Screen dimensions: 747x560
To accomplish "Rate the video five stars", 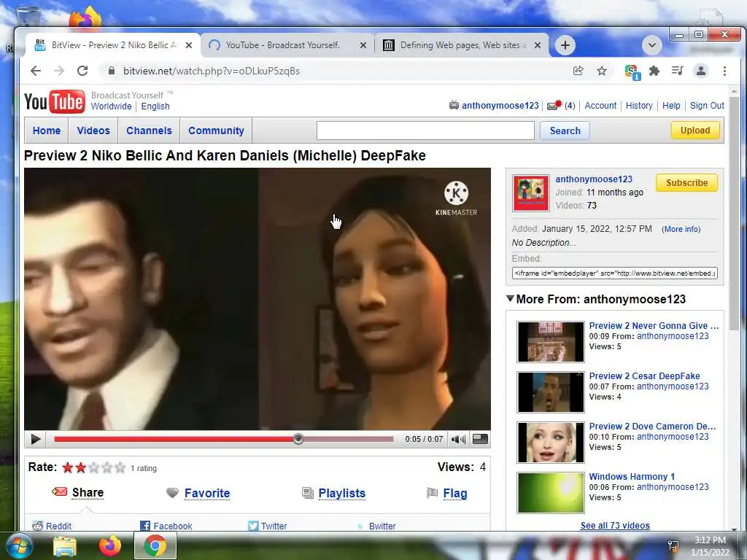I will tap(120, 467).
